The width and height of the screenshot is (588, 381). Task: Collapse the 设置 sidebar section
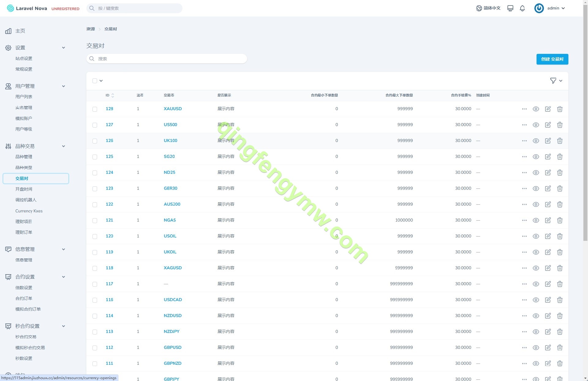tap(63, 48)
